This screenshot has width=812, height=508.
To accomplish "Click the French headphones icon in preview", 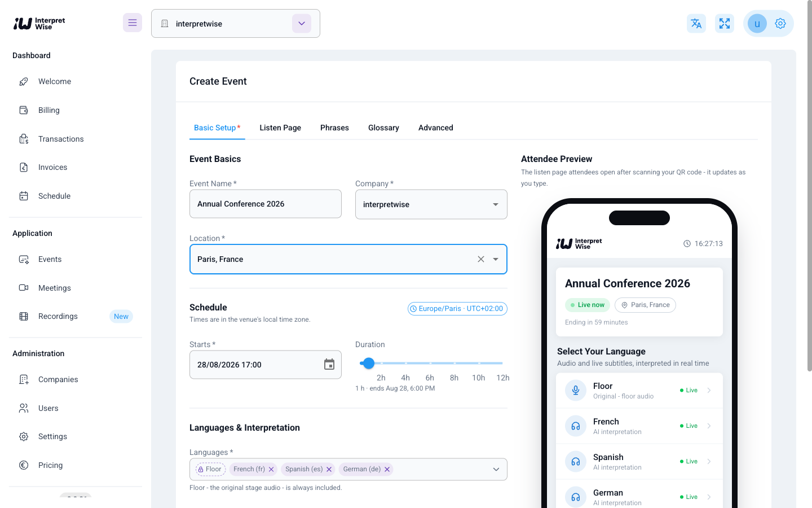I will pyautogui.click(x=576, y=426).
